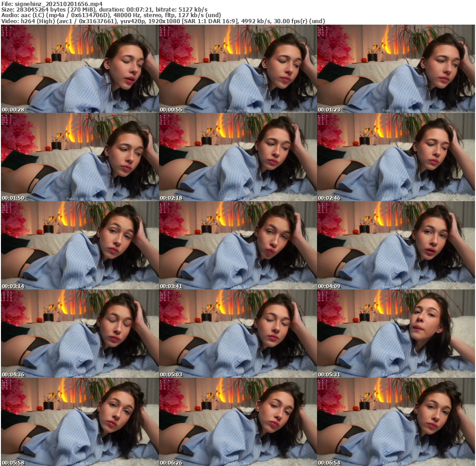Viewport: 476px width, 466px height.
Task: Select the frame marked 00:03:41
Action: 238,245
